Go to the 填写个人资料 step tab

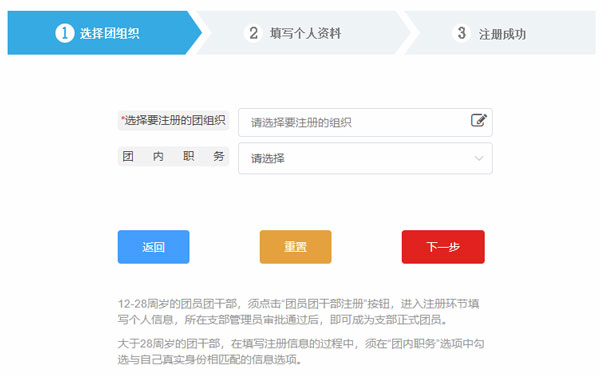coord(302,33)
